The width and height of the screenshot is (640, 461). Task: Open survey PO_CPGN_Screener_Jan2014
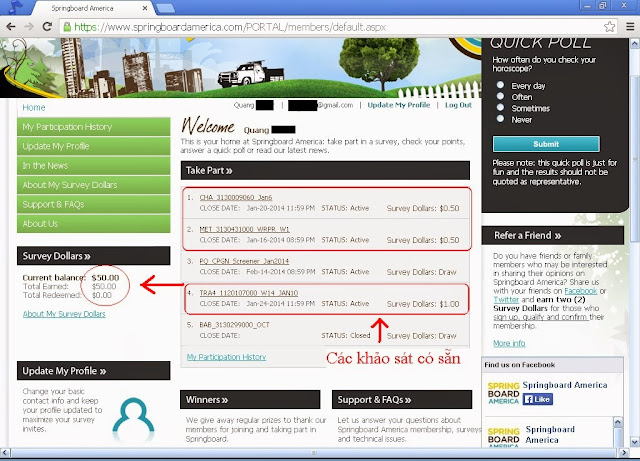pyautogui.click(x=244, y=261)
